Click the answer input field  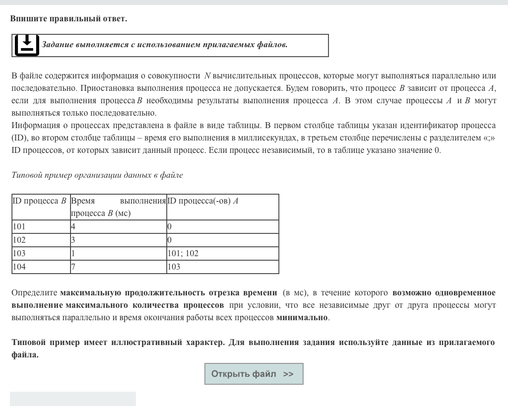click(x=73, y=399)
